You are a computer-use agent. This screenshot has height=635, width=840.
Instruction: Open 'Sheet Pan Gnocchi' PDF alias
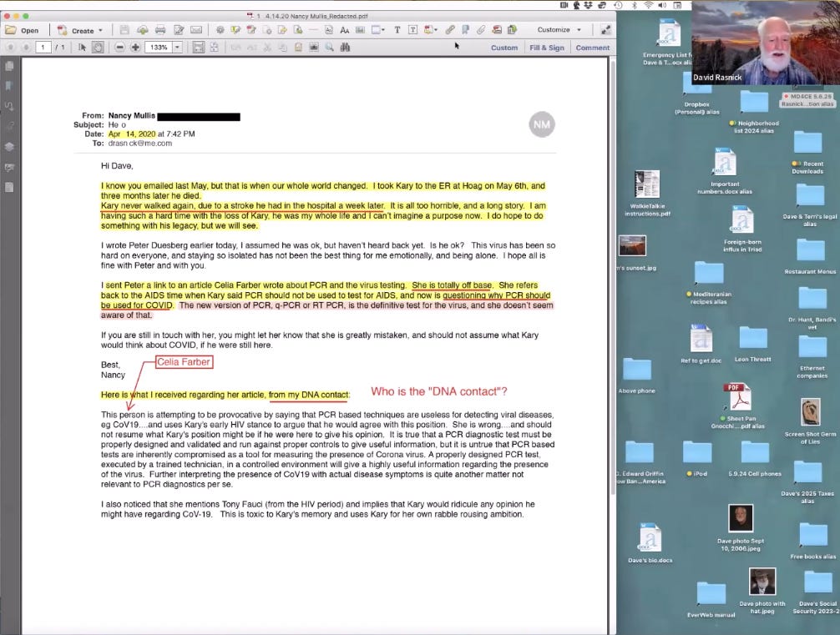tap(737, 406)
